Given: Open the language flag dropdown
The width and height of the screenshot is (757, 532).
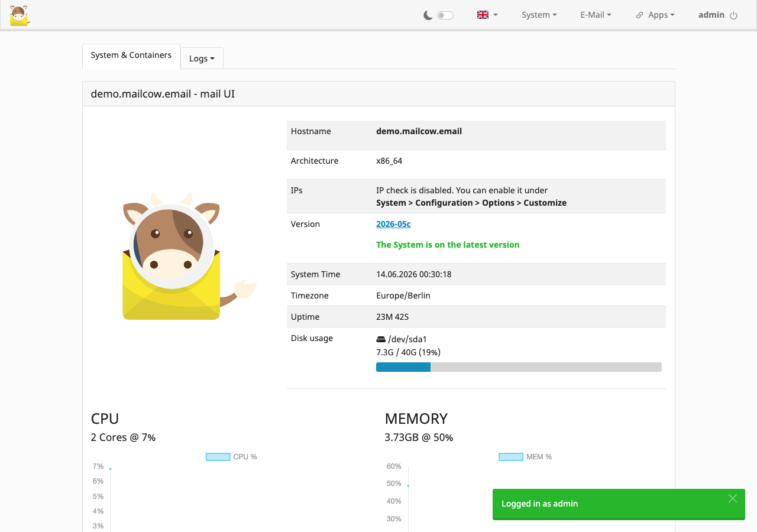Looking at the screenshot, I should [487, 15].
